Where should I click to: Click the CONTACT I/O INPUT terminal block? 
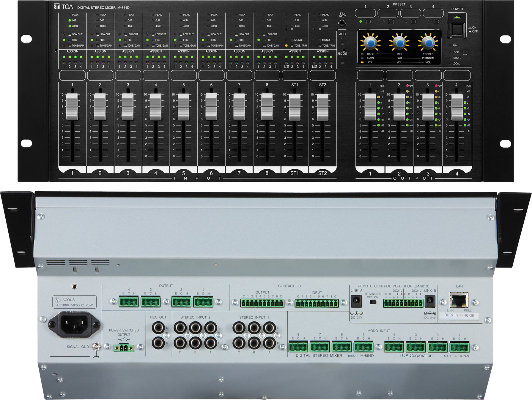(x=317, y=303)
